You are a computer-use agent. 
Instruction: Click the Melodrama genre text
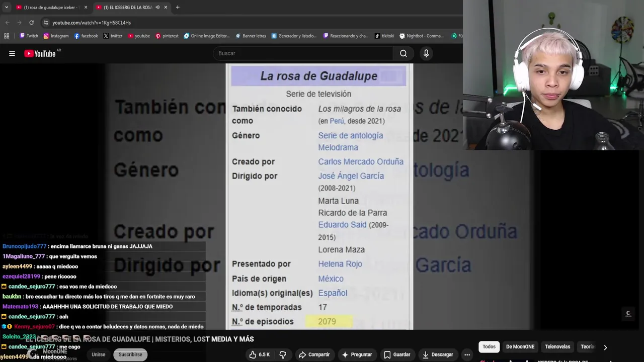pyautogui.click(x=338, y=147)
